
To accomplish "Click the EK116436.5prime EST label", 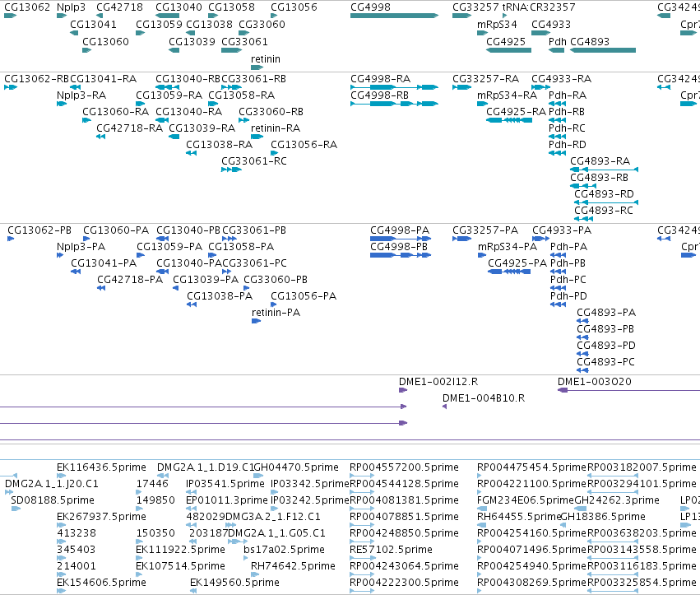I will [x=101, y=467].
